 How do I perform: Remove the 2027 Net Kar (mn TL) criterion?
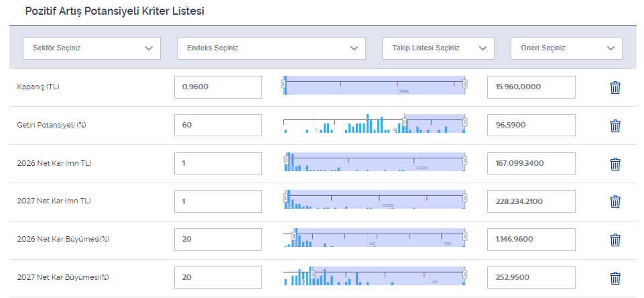615,202
